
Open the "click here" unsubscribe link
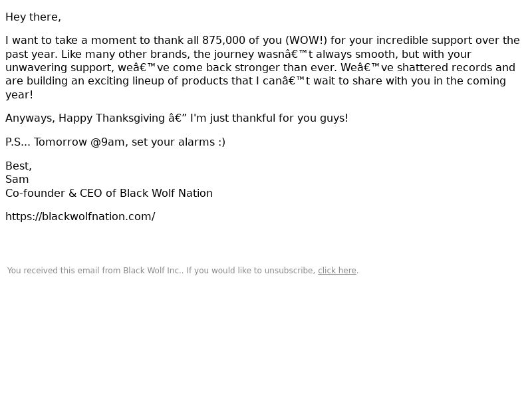click(x=337, y=271)
